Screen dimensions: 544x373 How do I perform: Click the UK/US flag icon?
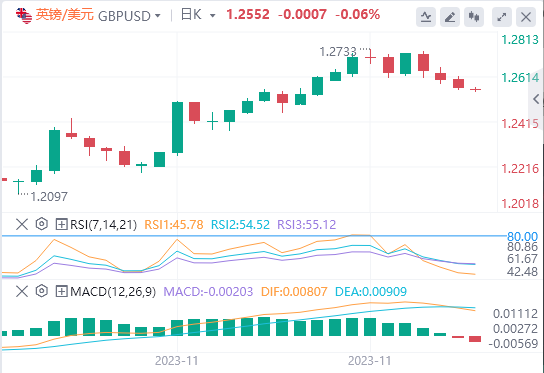pyautogui.click(x=24, y=15)
